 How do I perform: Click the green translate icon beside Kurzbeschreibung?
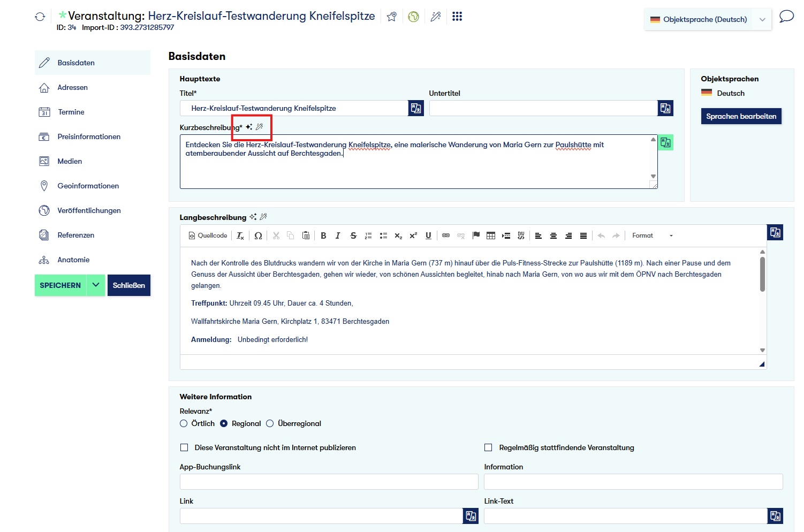tap(665, 142)
